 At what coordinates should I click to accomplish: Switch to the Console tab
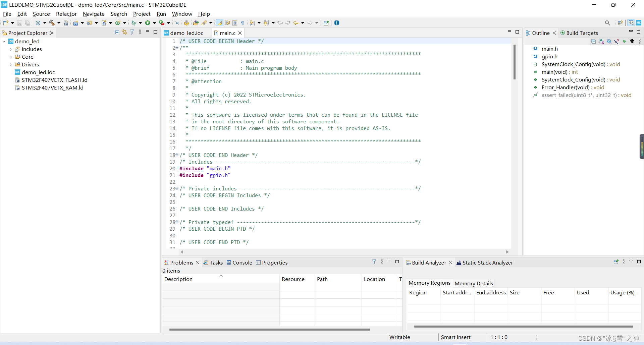coord(239,263)
